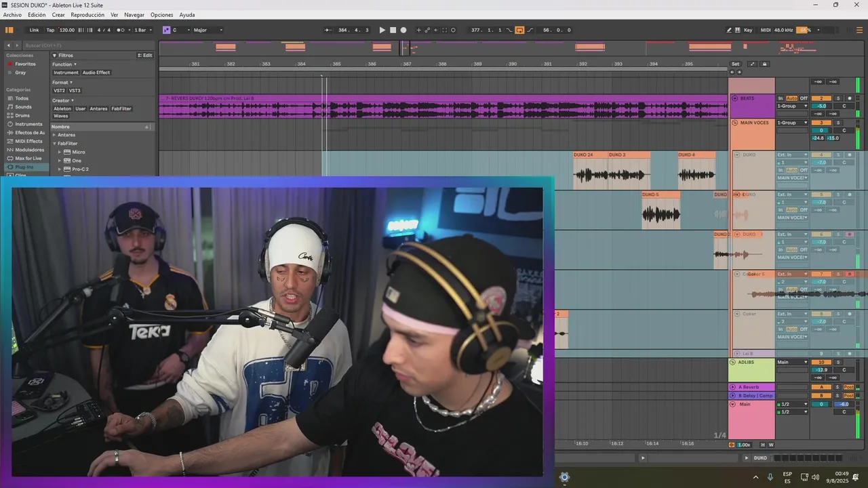Click the Main track volume -6.0
Screen dimensions: 868x488
coord(844,404)
